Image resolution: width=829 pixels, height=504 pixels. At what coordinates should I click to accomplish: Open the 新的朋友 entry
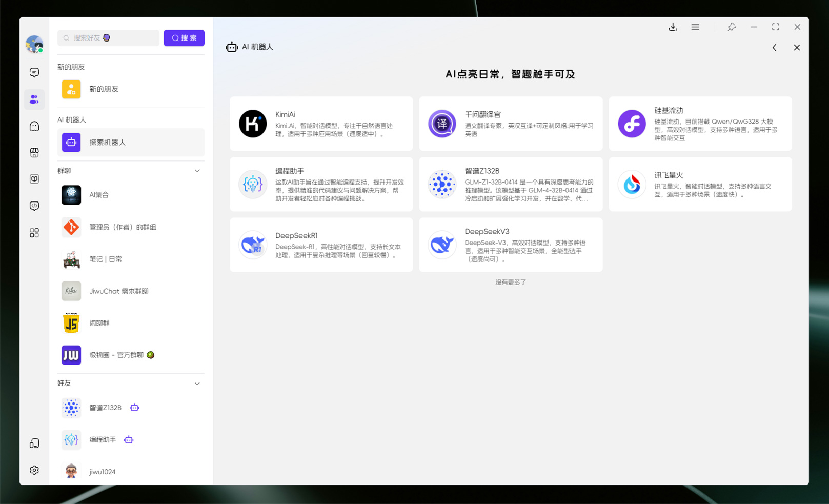(131, 89)
